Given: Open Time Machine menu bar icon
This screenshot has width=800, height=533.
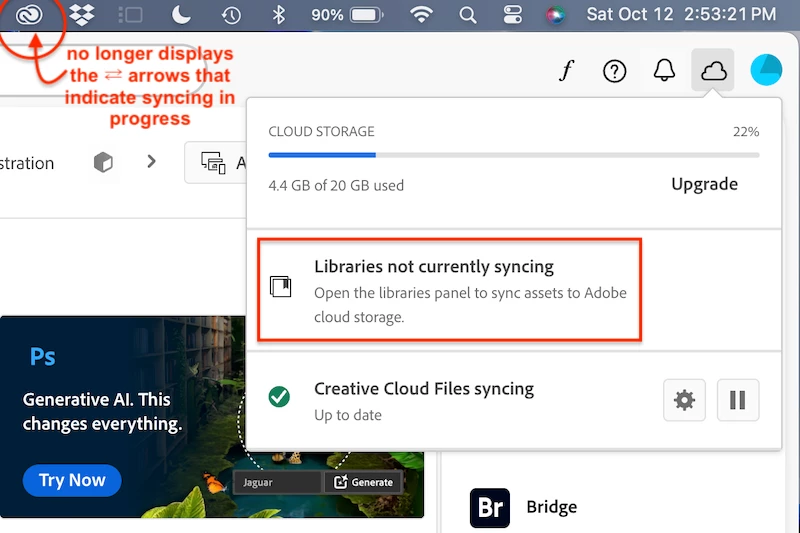Looking at the screenshot, I should pyautogui.click(x=231, y=15).
